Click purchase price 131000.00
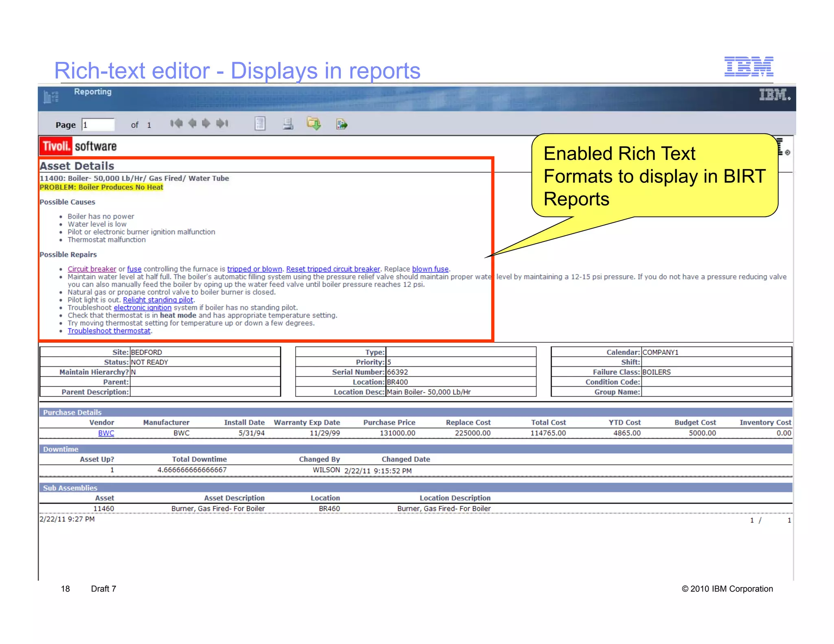The height and width of the screenshot is (644, 834). 397,433
